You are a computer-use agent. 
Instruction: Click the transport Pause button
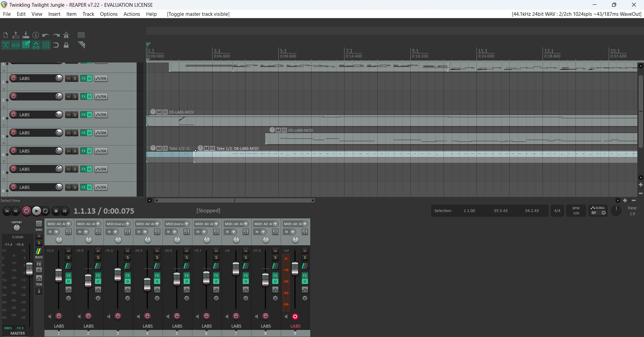pyautogui.click(x=65, y=211)
